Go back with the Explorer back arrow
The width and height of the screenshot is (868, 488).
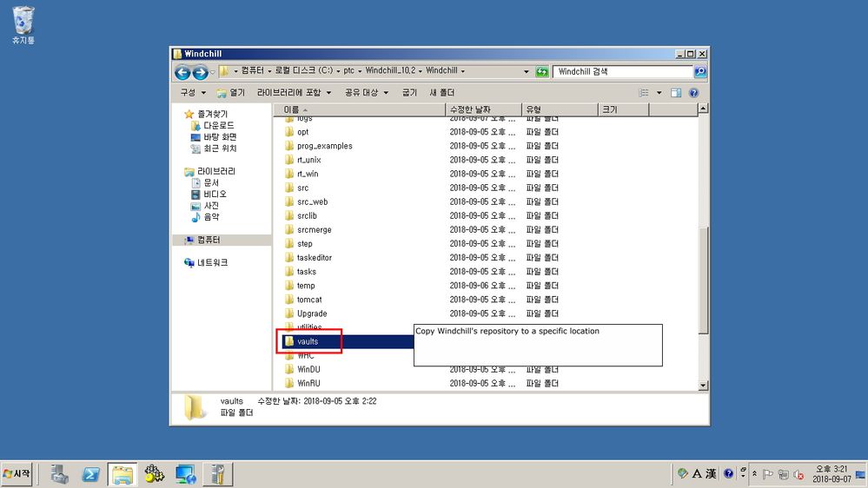182,72
